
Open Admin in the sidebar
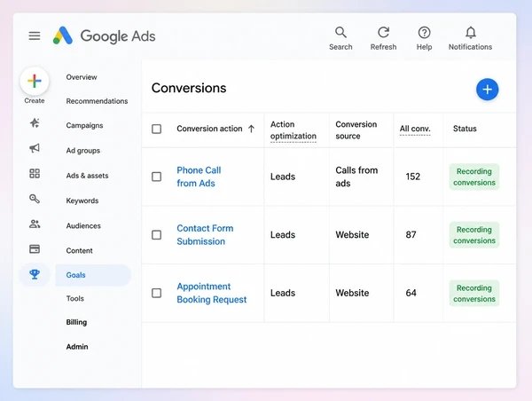coord(77,347)
